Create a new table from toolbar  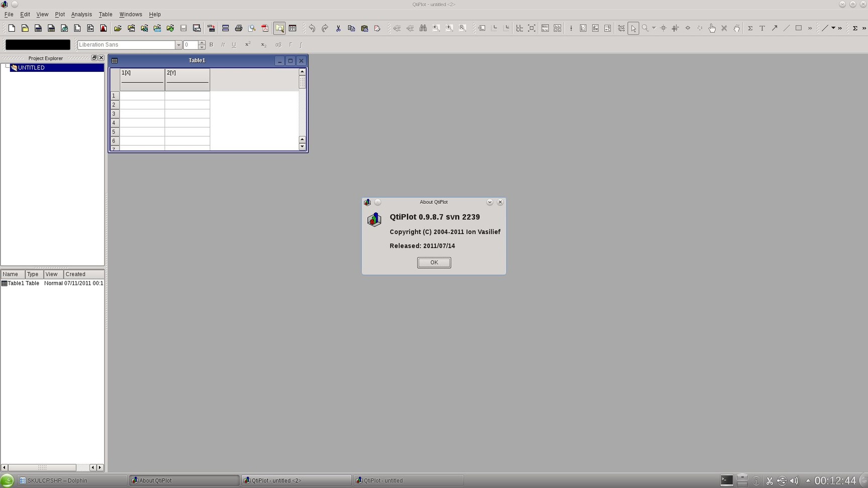coord(38,28)
